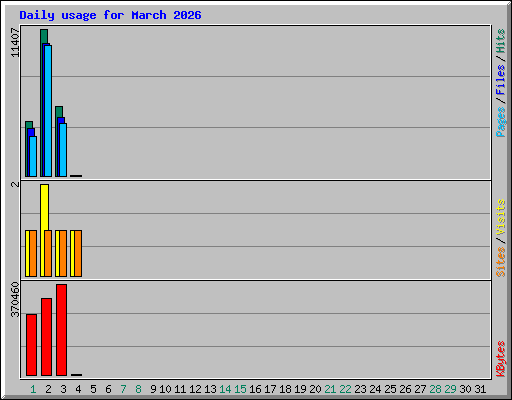512x400 pixels.
Task: Select the orange Sites bar for day 4
Action: point(78,253)
